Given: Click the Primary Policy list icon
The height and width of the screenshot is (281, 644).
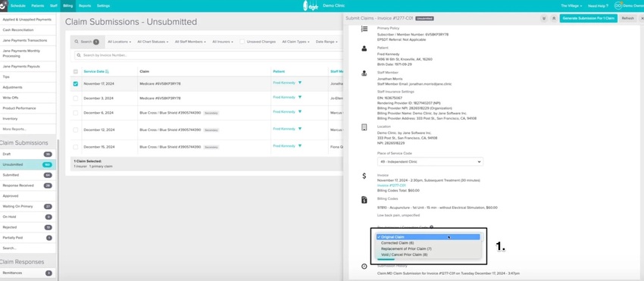Looking at the screenshot, I should pyautogui.click(x=364, y=29).
